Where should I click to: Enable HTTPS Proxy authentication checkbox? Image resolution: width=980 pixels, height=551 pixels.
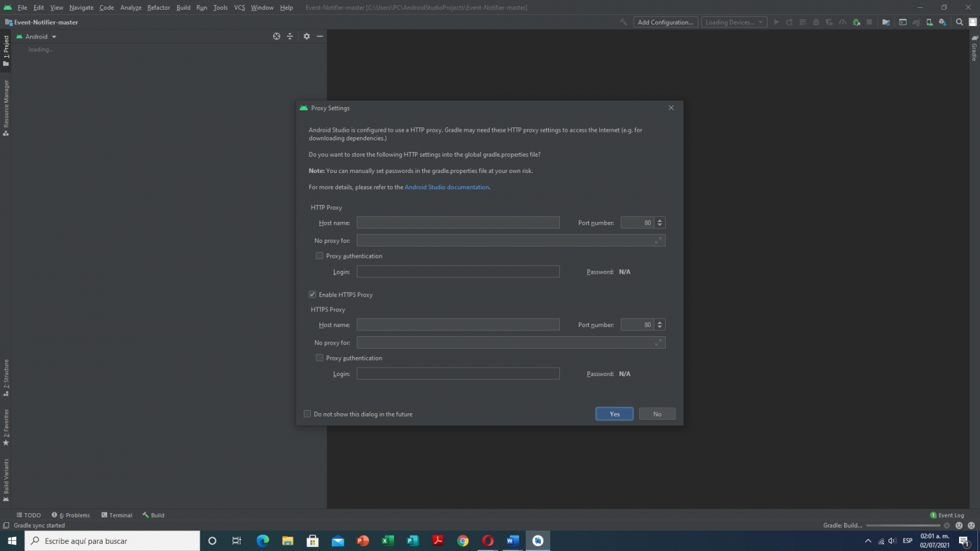coord(319,358)
